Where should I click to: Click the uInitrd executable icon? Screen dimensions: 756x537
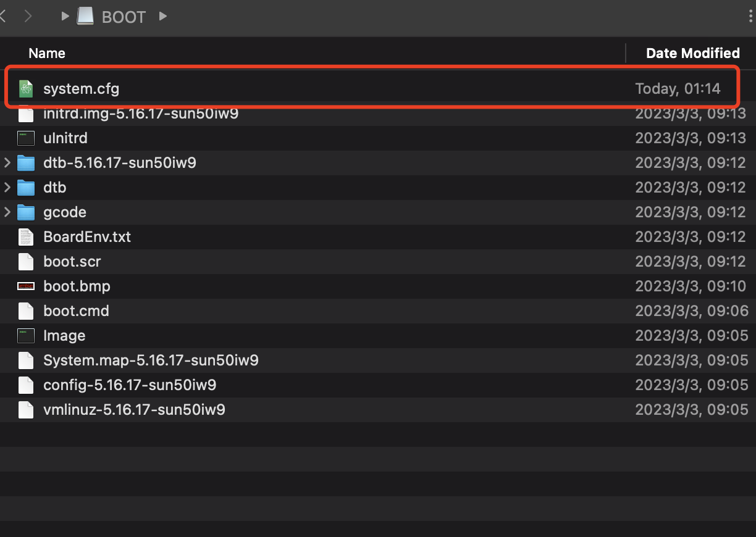[25, 138]
